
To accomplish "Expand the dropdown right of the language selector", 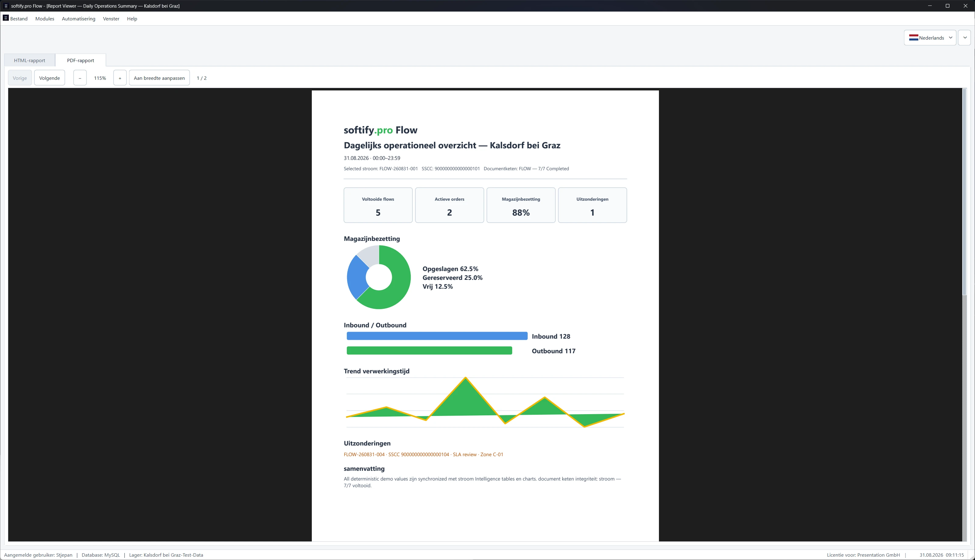I will (x=964, y=38).
